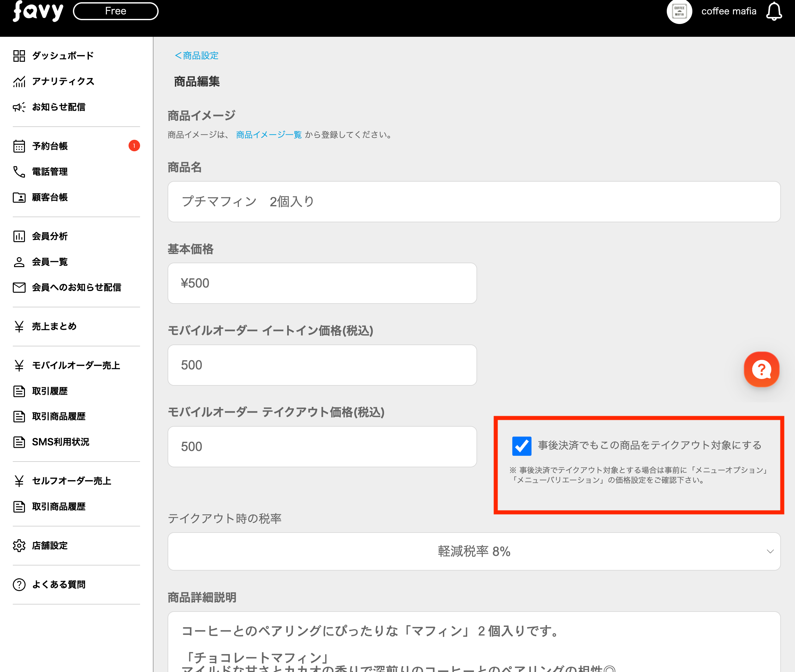Click into the 商品詳細説明 text area
The width and height of the screenshot is (795, 672).
pyautogui.click(x=474, y=642)
